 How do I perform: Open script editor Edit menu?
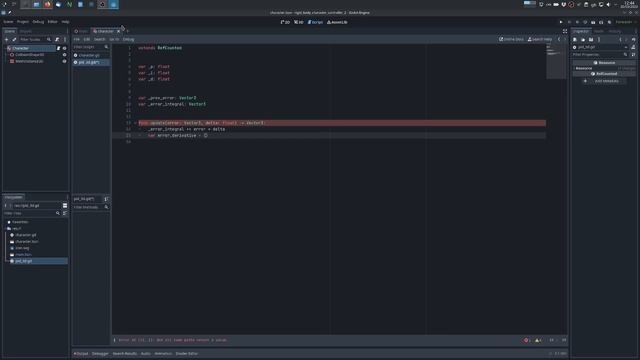(87, 39)
